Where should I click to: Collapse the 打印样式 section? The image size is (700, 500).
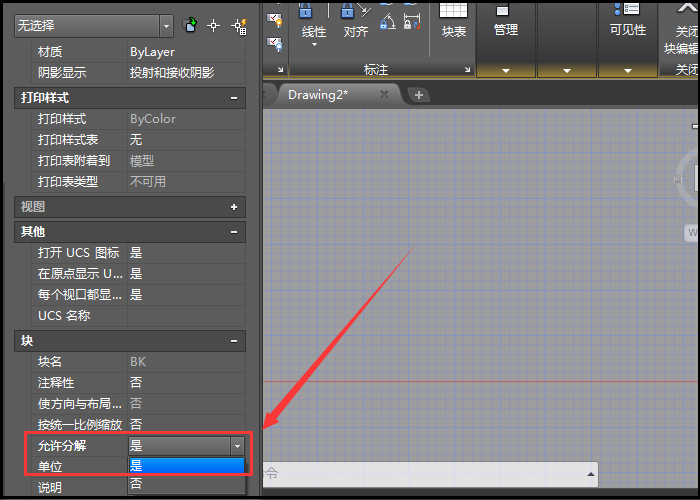(x=234, y=98)
